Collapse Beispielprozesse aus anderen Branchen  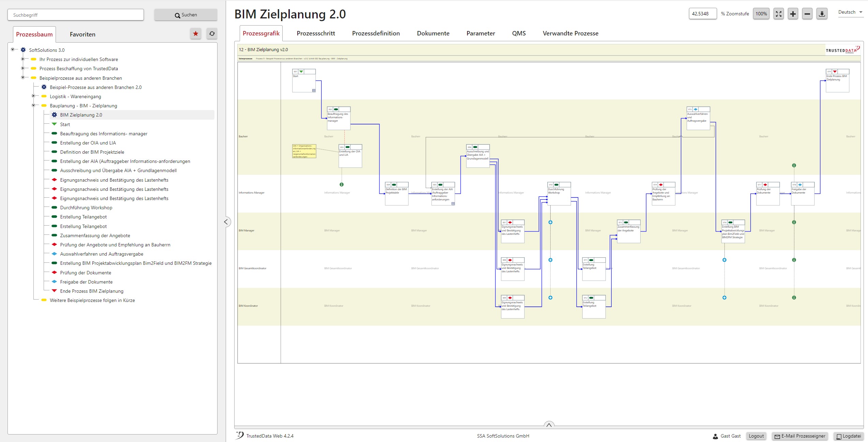coord(23,77)
